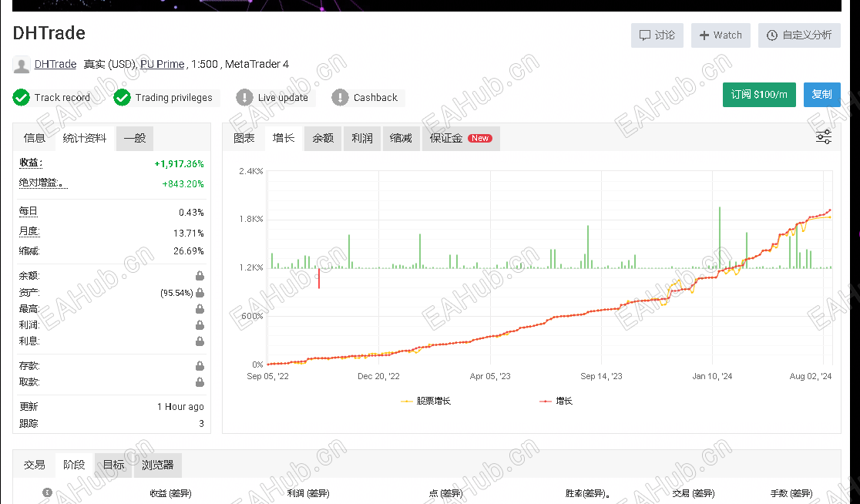Viewport: 860px width, 504px height.
Task: Click the 26.69% drawdown value
Action: point(188,251)
